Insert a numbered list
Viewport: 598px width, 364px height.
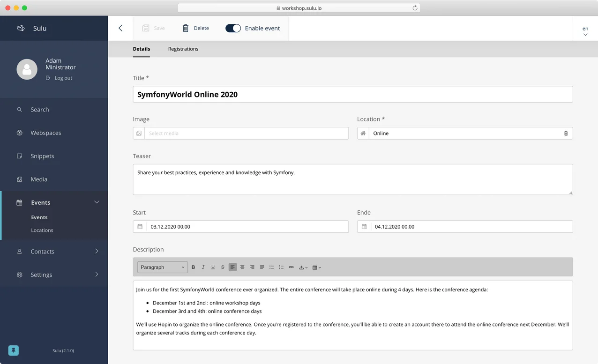pyautogui.click(x=281, y=267)
